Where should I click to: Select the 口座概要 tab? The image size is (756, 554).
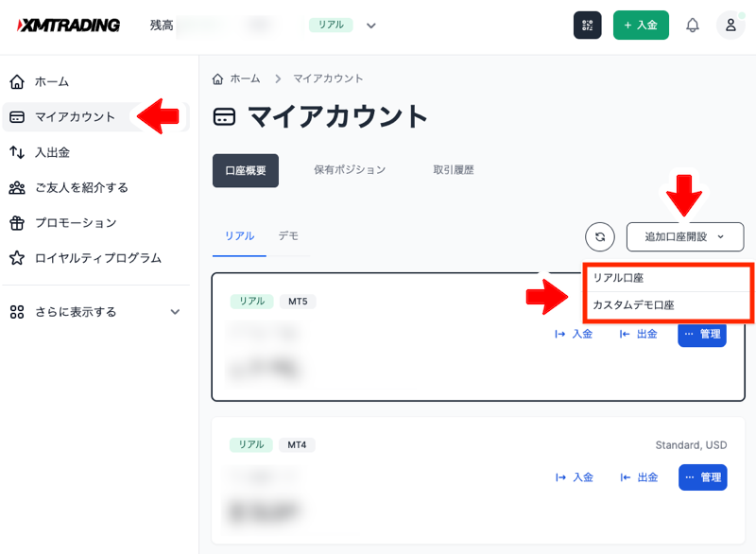(246, 170)
